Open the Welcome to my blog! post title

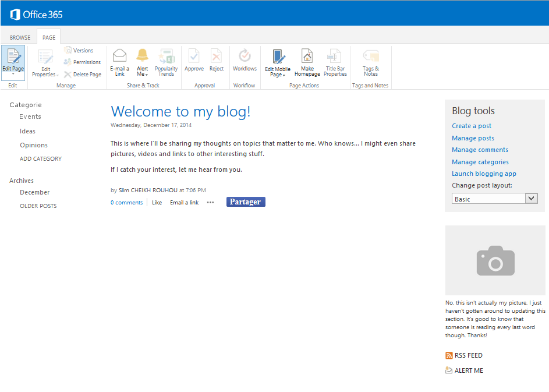pyautogui.click(x=180, y=112)
